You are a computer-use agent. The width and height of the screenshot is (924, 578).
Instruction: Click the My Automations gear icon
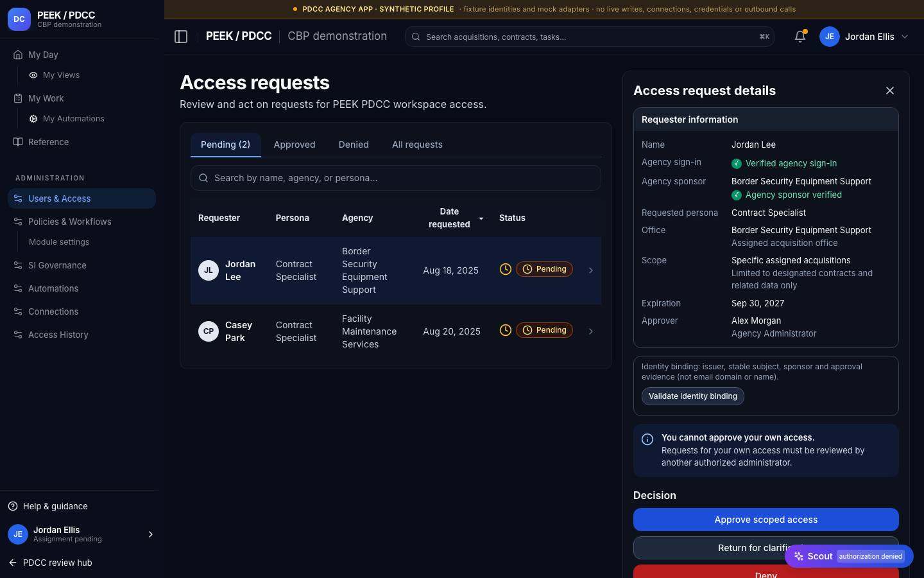click(x=33, y=119)
